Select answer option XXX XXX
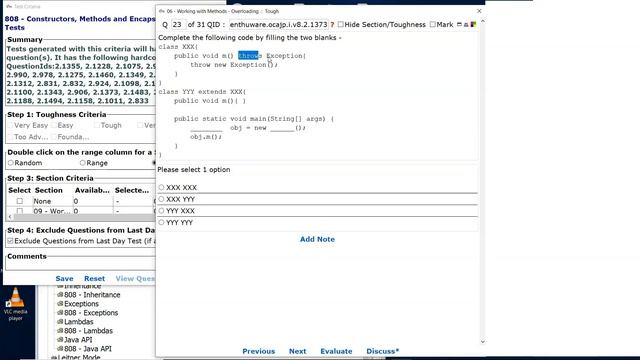Screen dimensions: 640x360 [162, 187]
